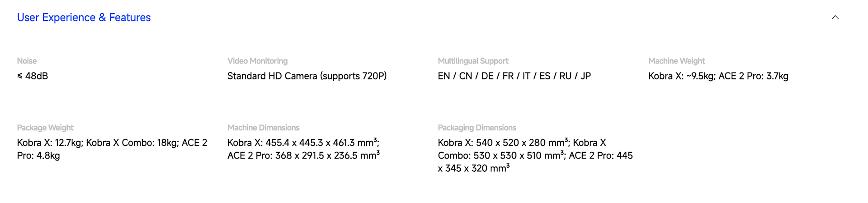Click the Machine Dimensions label
Image resolution: width=868 pixels, height=203 pixels.
coord(263,128)
